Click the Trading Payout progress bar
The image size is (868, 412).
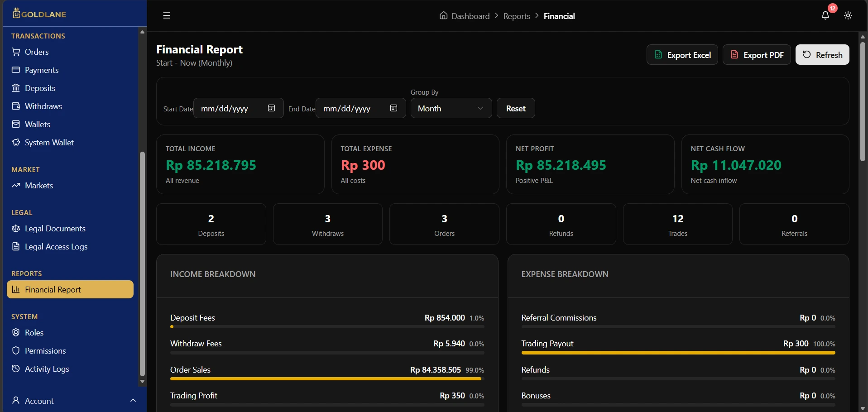click(x=678, y=353)
